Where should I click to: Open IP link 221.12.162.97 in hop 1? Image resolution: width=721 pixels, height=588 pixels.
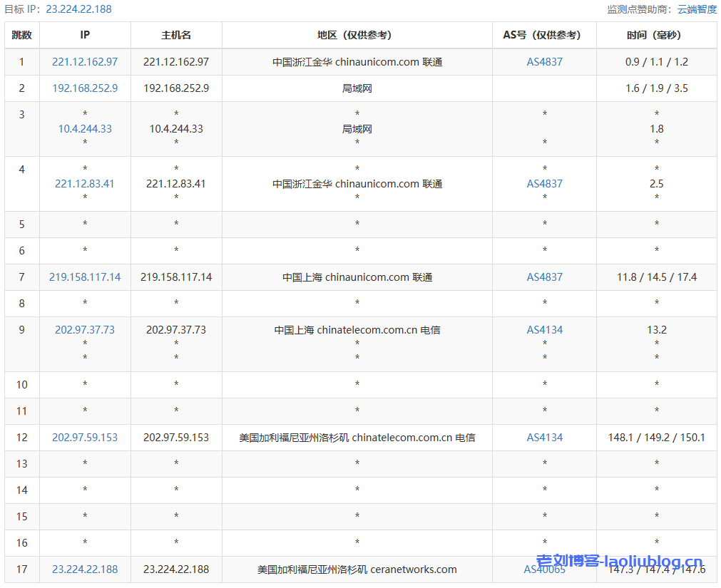pyautogui.click(x=85, y=62)
